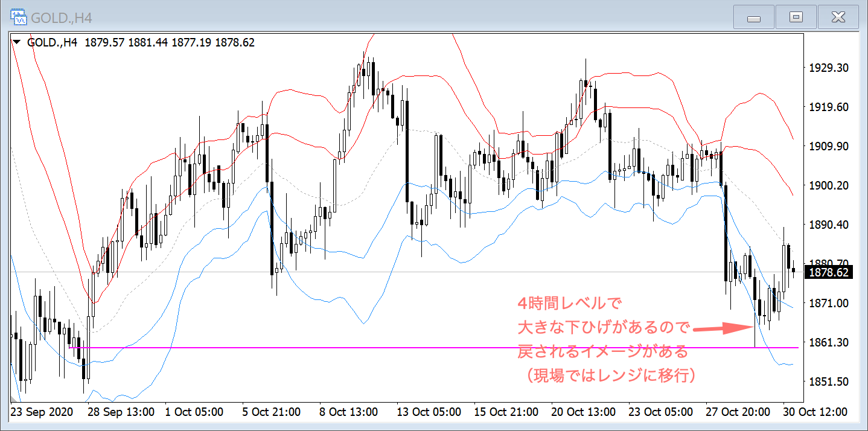
Task: Click the highlighted current price tag 1878.62
Action: click(x=829, y=273)
